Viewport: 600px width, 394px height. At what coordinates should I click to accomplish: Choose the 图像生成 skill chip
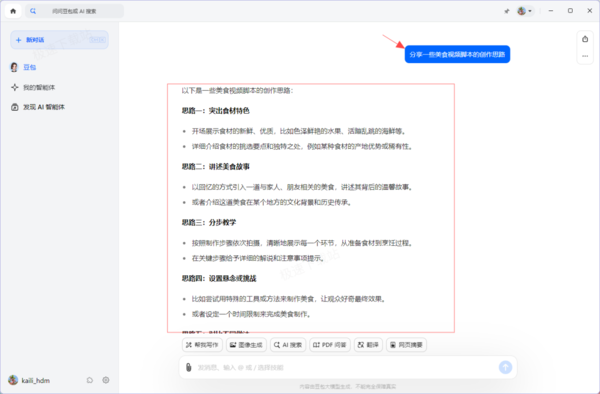tap(246, 345)
